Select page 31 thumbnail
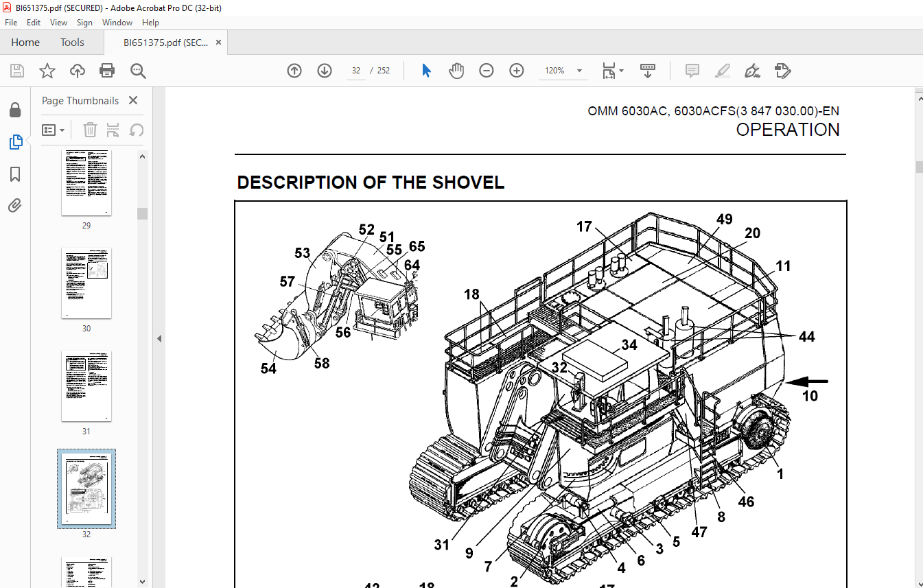Image resolution: width=923 pixels, height=588 pixels. point(86,386)
